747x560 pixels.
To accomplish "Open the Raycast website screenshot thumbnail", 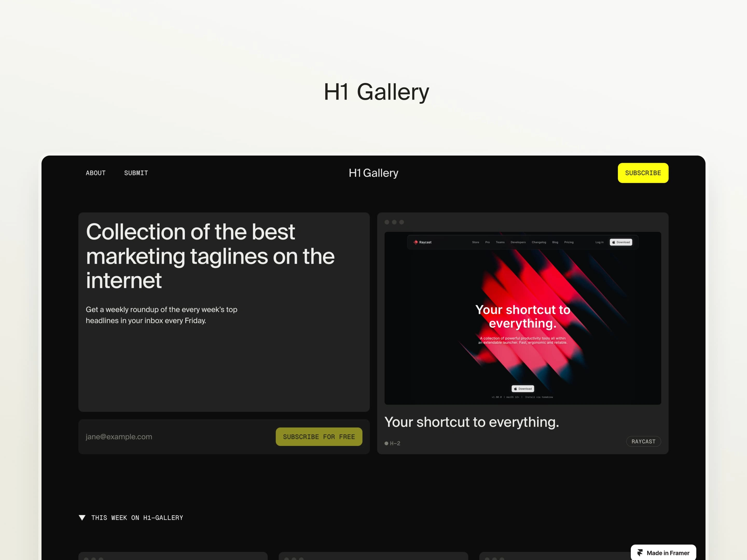I will 522,318.
